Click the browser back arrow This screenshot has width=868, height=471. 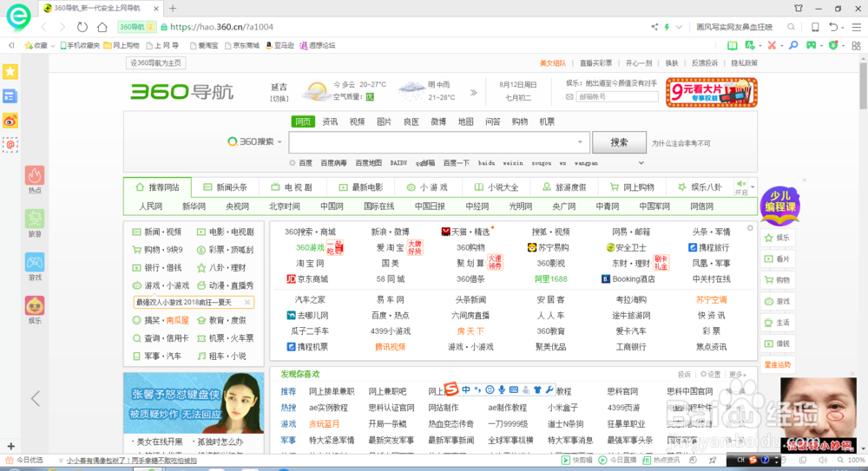click(44, 27)
